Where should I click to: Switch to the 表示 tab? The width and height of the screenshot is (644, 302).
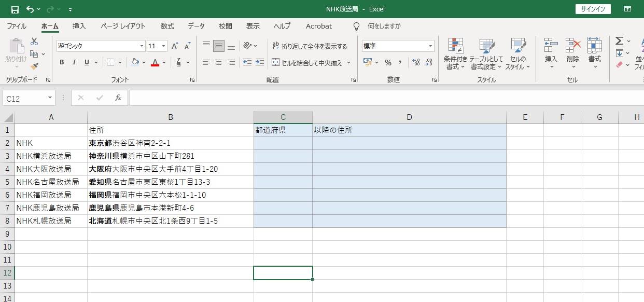(253, 26)
